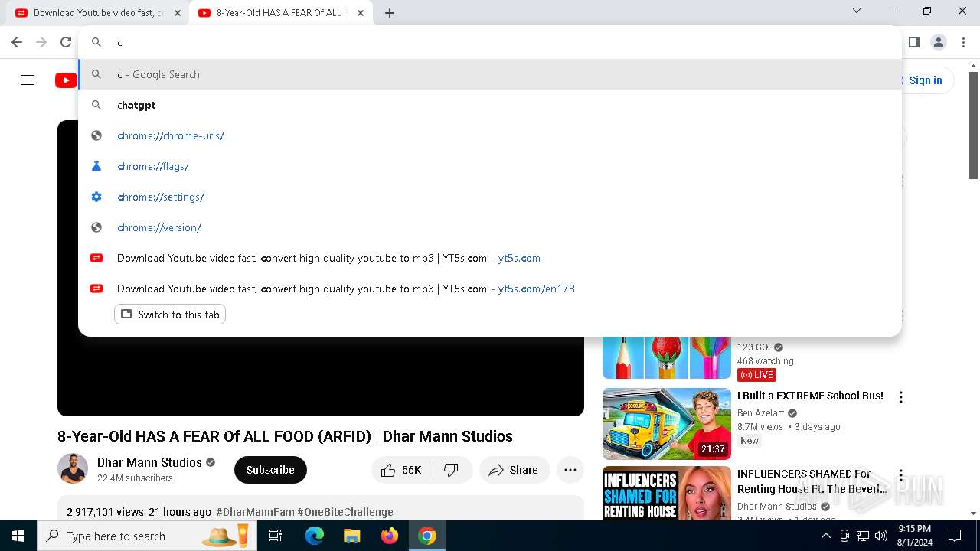980x551 pixels.
Task: Open the Windows Start menu
Action: (x=18, y=536)
